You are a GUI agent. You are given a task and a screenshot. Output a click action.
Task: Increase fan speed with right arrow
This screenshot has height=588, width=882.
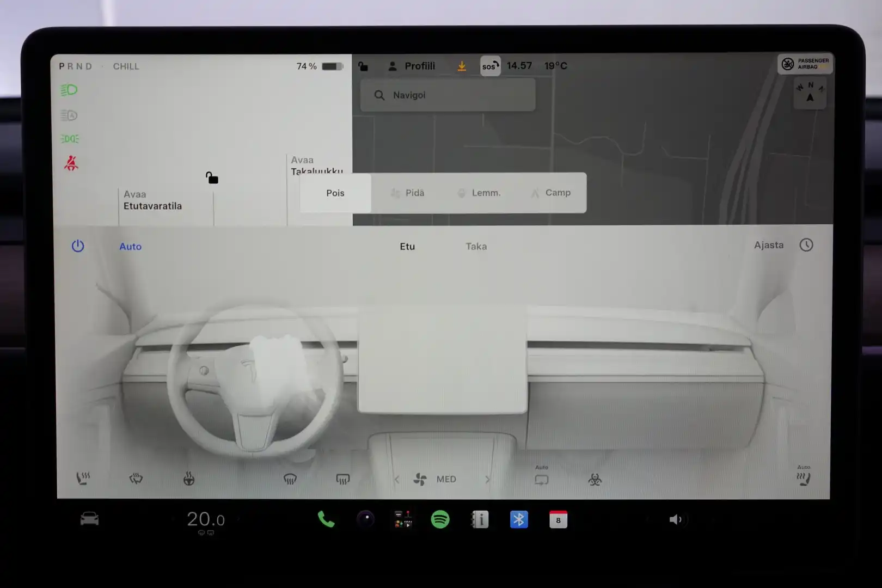tap(487, 480)
